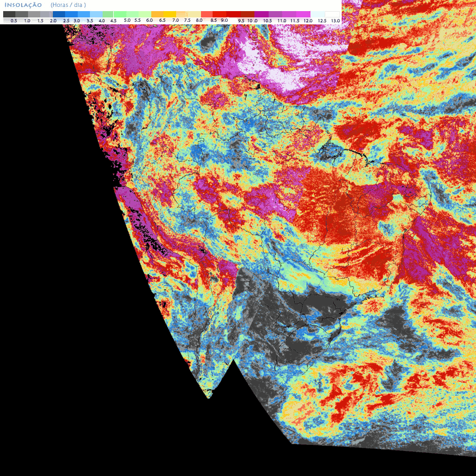Select the white swatch above 13.0
Viewport: 476px width, 476px height.
pos(332,14)
